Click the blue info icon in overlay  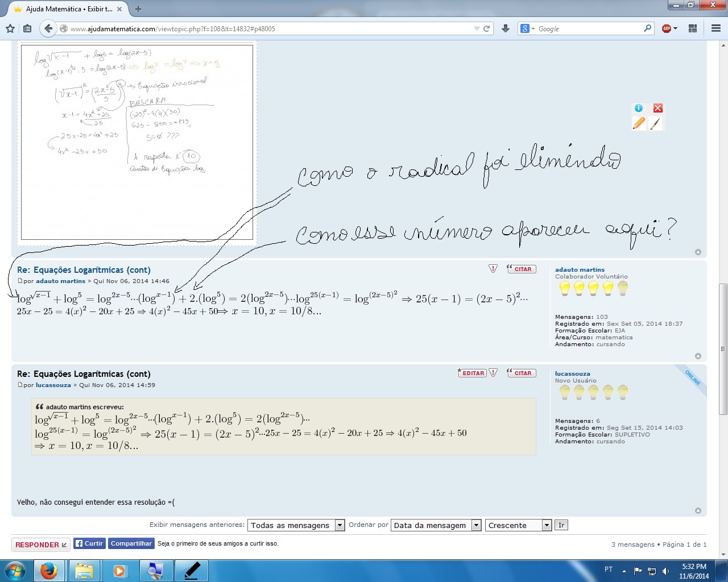639,108
